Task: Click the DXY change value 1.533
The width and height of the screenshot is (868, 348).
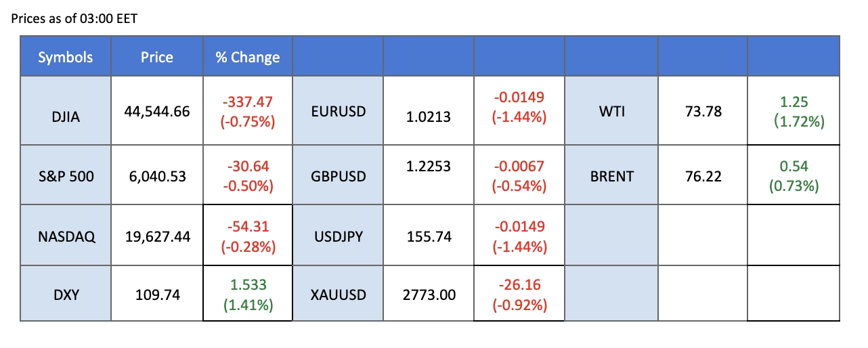Action: click(248, 286)
